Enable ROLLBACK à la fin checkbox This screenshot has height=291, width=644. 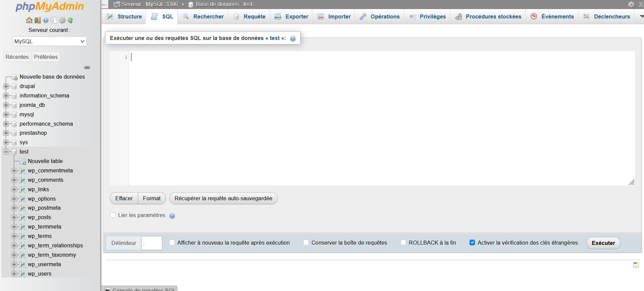pyautogui.click(x=403, y=243)
